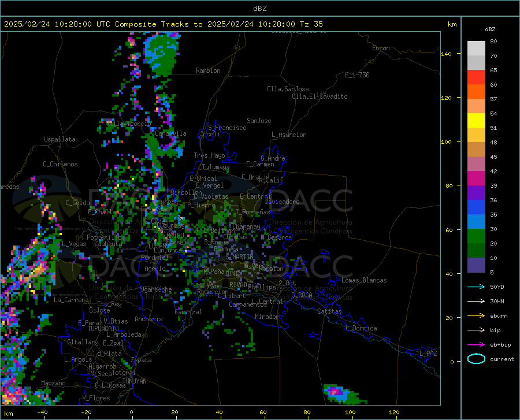The image size is (520, 420).
Task: Click the Divisadero label
Action: [282, 202]
